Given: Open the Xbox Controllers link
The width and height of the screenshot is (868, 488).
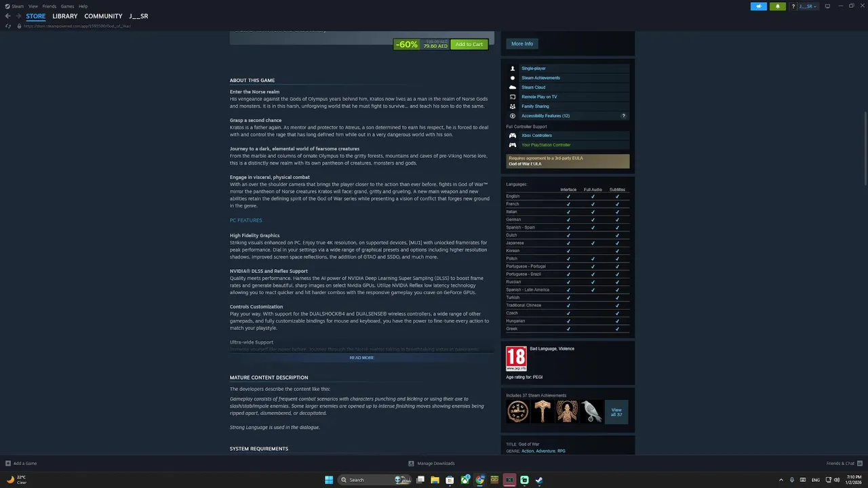Looking at the screenshot, I should [536, 136].
